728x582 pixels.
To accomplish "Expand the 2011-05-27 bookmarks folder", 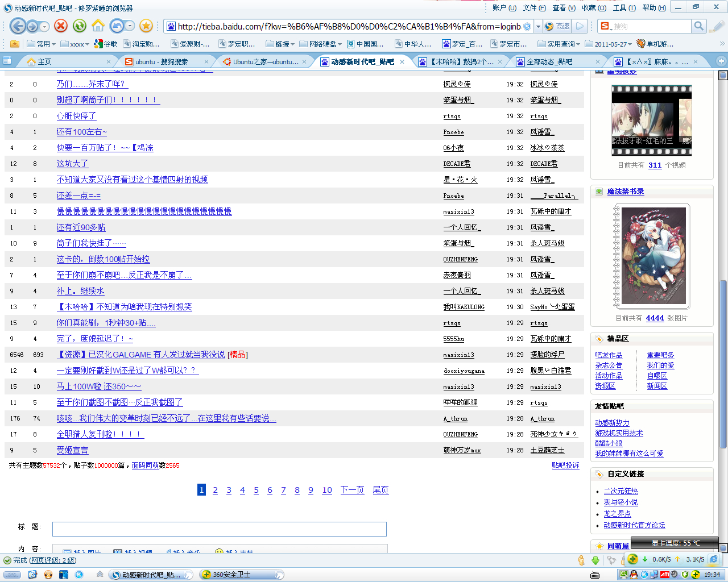I will coord(609,44).
